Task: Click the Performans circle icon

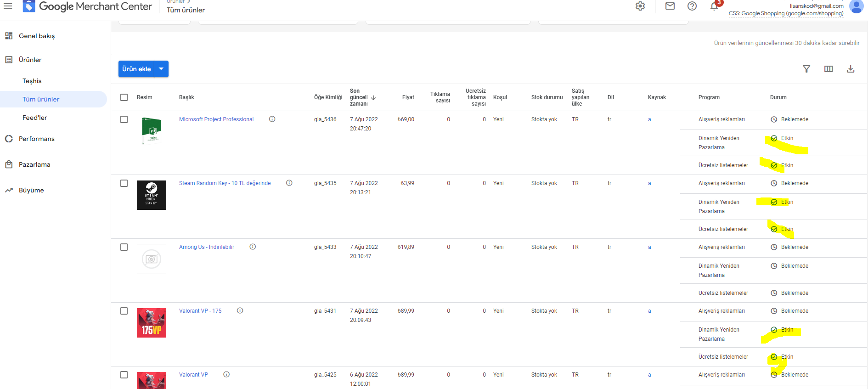Action: (9, 139)
